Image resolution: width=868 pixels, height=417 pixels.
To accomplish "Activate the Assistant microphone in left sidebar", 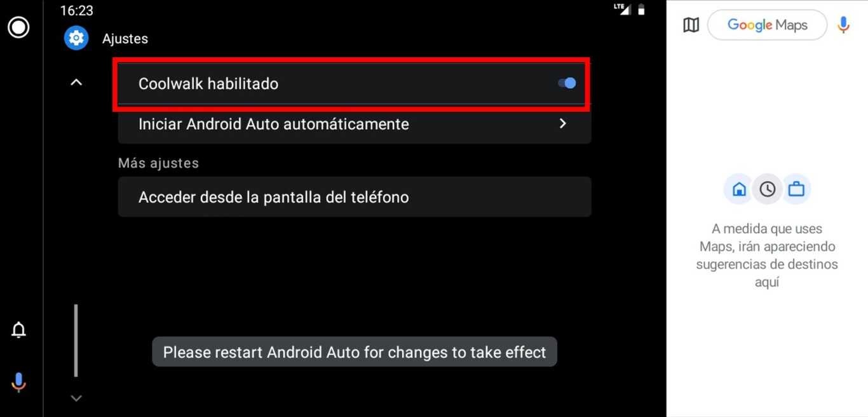I will [19, 382].
